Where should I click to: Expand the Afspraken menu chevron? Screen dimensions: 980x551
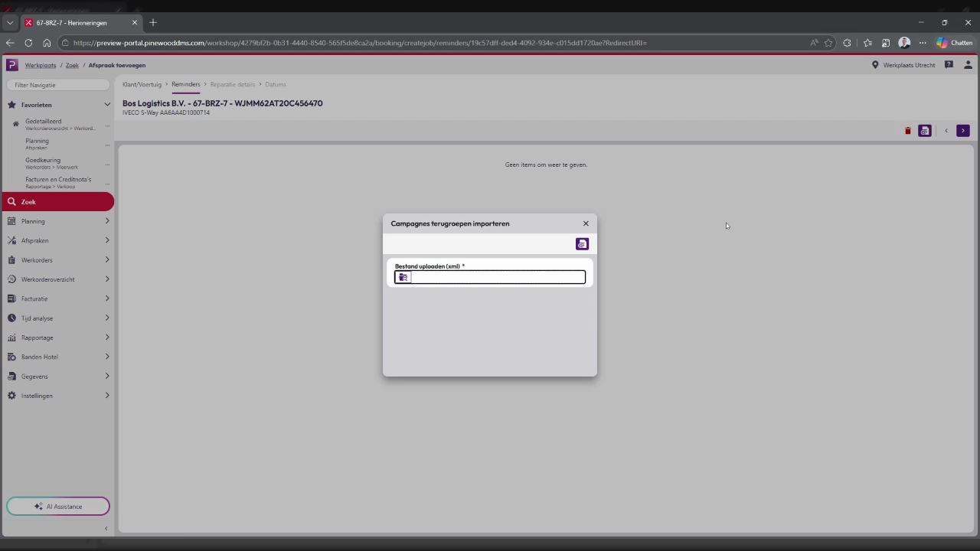coord(107,240)
